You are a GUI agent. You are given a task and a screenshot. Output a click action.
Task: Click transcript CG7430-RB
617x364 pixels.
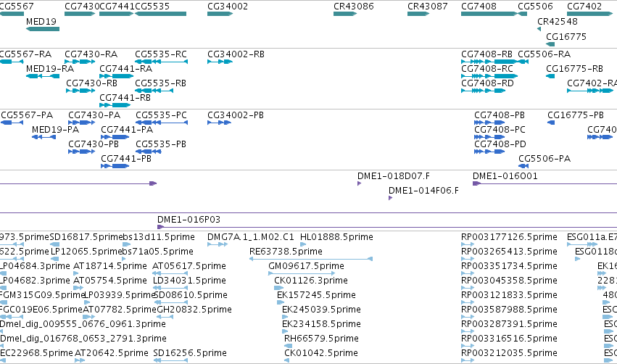[x=80, y=91]
